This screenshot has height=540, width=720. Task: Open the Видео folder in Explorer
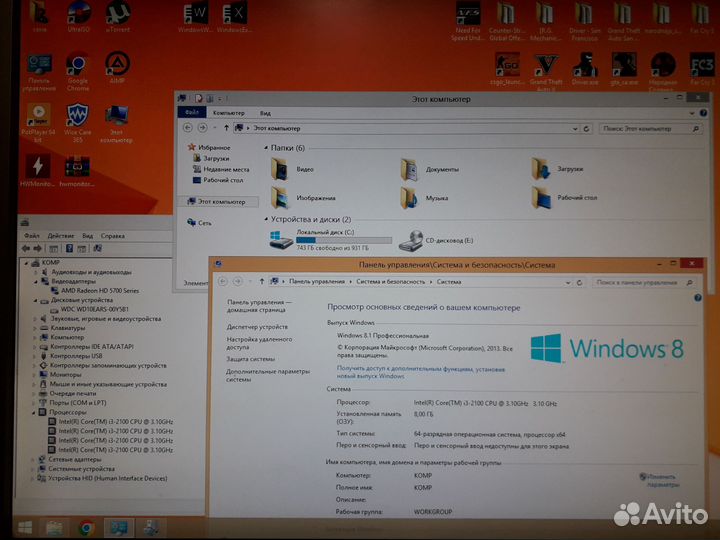pos(292,169)
